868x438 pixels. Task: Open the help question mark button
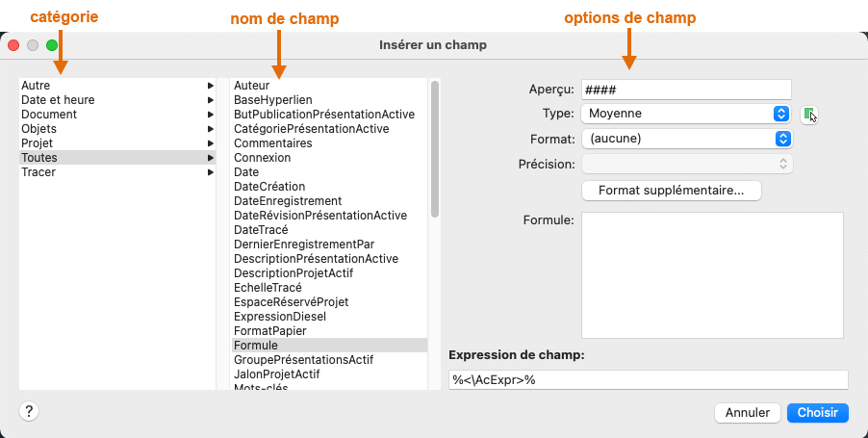[x=29, y=411]
